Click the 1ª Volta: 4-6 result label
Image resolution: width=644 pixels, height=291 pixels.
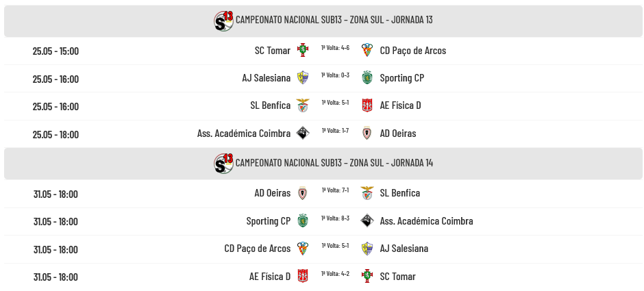pyautogui.click(x=335, y=48)
